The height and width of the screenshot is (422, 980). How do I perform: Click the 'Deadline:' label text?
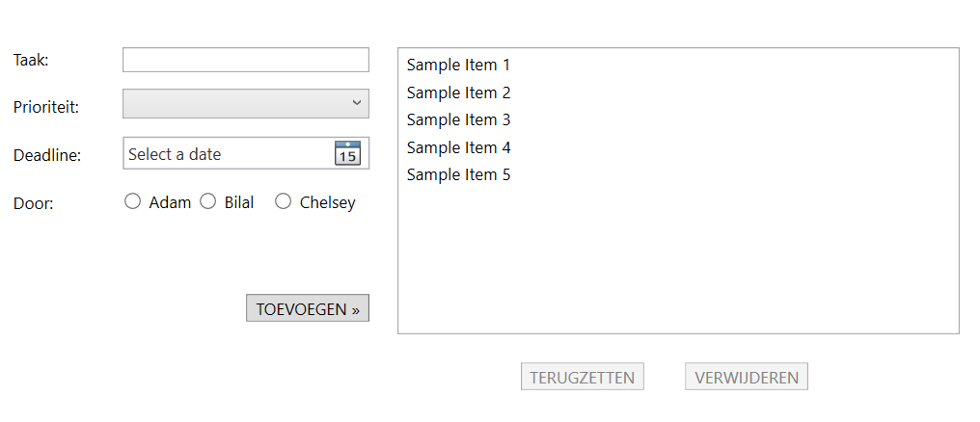click(47, 154)
